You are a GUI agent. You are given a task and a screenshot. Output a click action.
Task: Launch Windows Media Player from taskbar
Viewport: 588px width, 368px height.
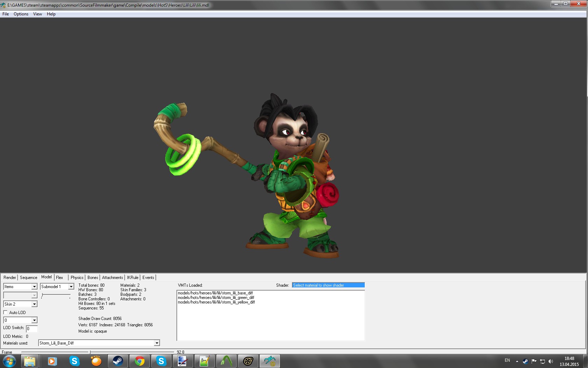click(x=52, y=361)
